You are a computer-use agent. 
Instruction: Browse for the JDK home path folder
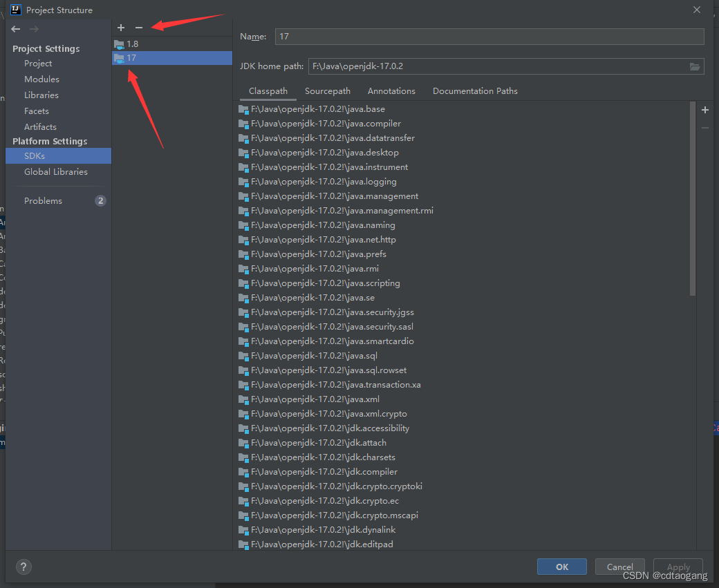[x=695, y=66]
